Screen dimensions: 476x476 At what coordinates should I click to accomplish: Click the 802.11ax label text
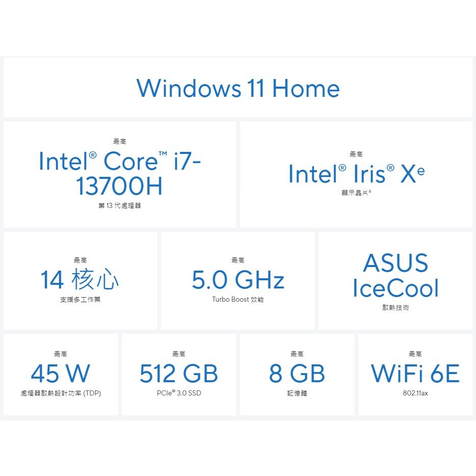pyautogui.click(x=415, y=393)
